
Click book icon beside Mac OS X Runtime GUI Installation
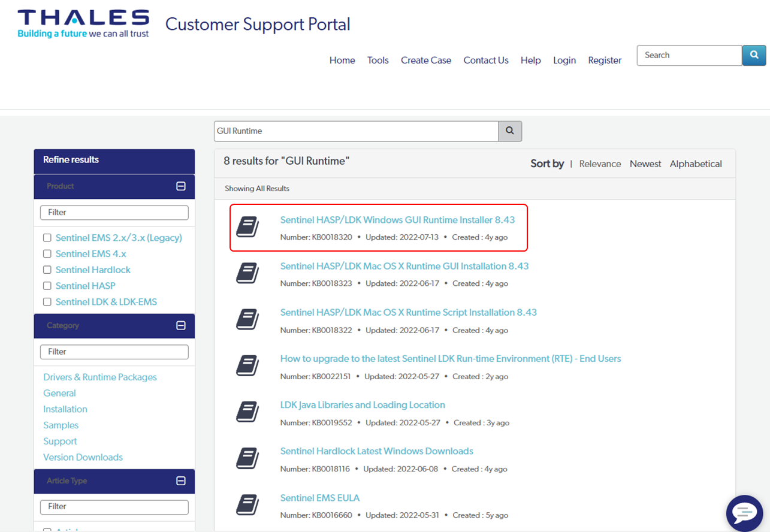pos(247,274)
